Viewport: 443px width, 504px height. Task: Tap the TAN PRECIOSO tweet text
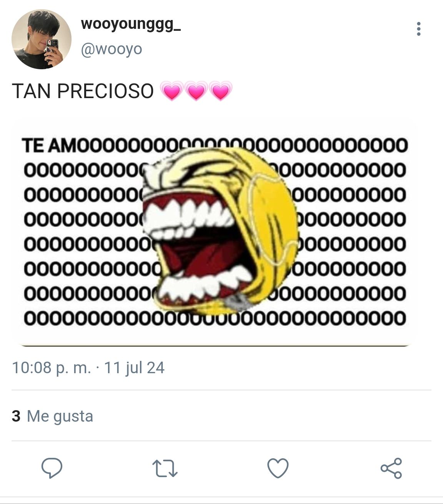83,91
